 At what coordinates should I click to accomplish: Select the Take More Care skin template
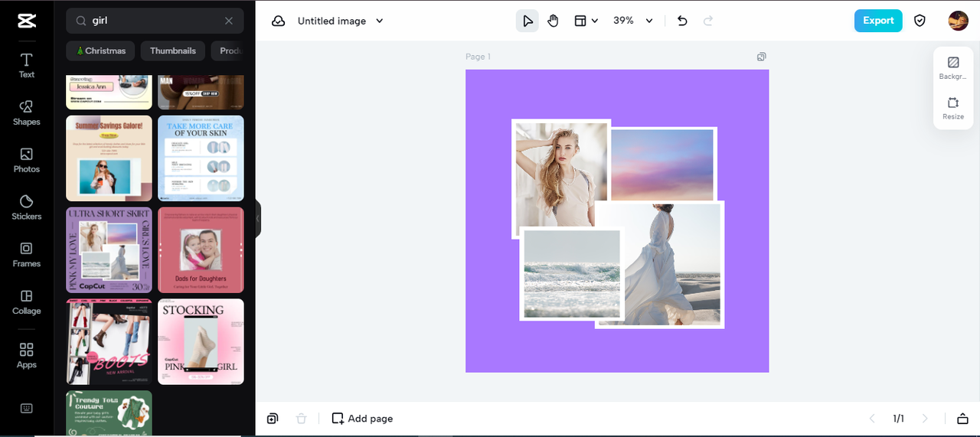[201, 158]
